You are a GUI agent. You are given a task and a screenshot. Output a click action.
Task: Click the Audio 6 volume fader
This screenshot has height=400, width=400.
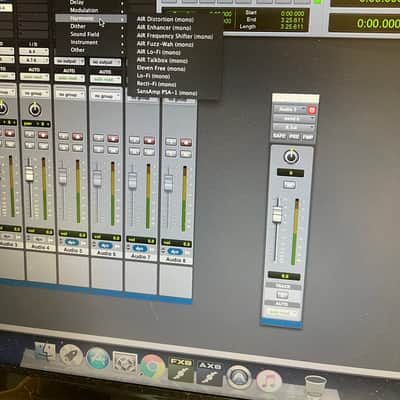coord(97,178)
